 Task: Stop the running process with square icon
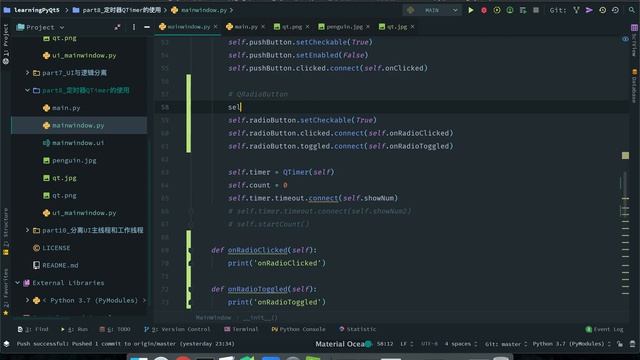coord(536,10)
